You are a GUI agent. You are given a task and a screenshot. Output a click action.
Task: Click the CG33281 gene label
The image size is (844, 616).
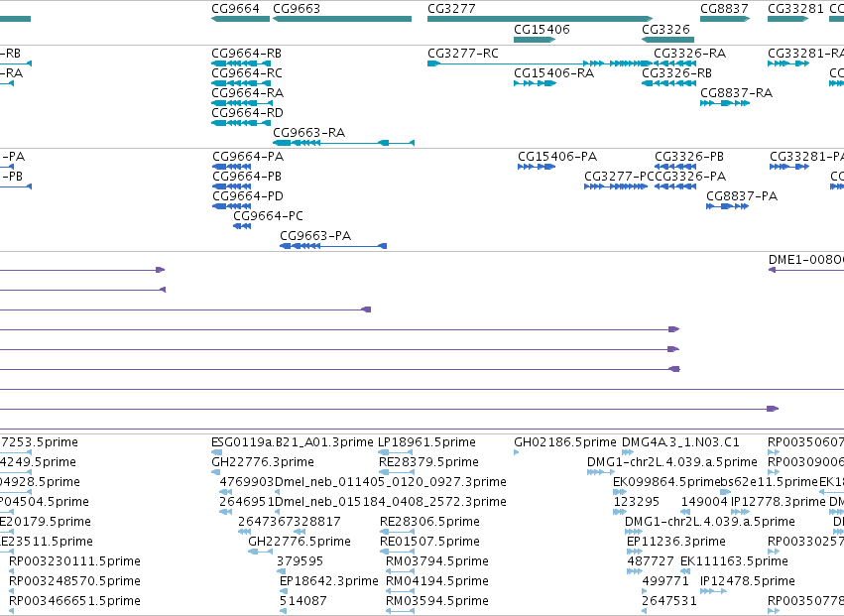[795, 9]
